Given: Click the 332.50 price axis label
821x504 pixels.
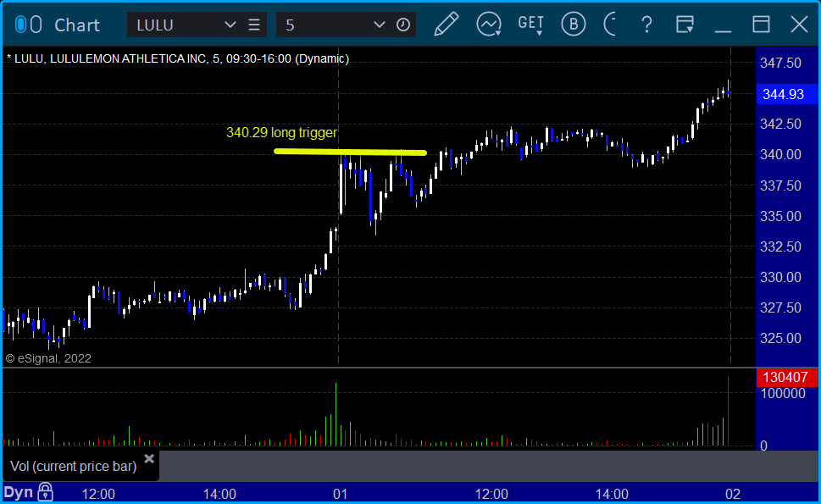Looking at the screenshot, I should click(780, 246).
